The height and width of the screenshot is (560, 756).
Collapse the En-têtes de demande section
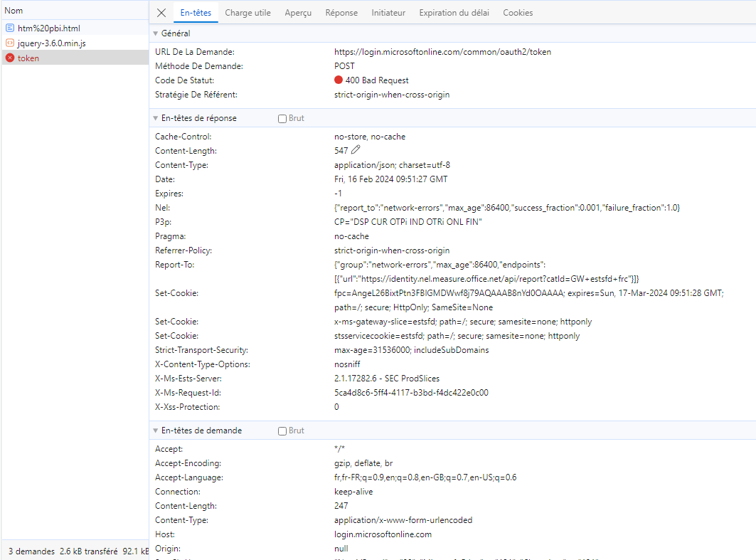tap(156, 430)
